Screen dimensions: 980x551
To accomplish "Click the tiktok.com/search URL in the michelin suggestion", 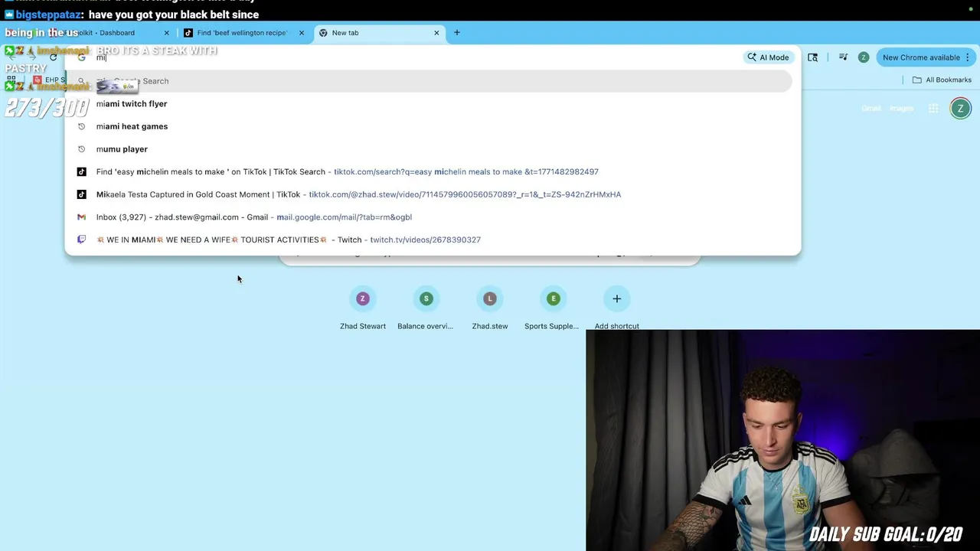I will [466, 172].
